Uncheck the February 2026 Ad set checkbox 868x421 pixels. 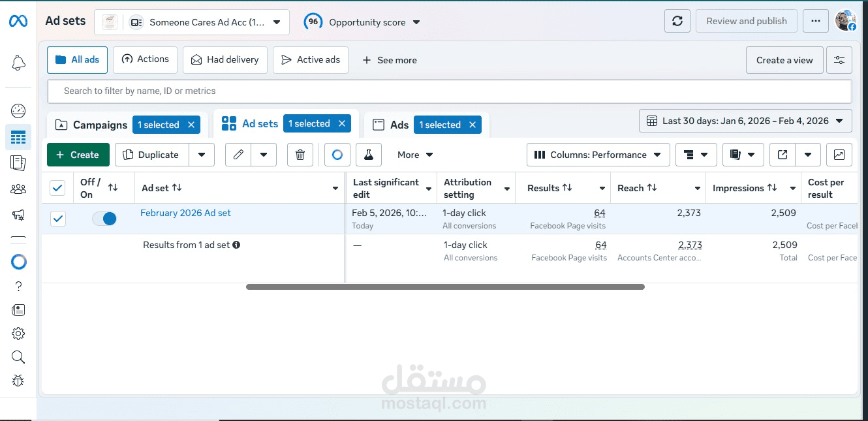click(58, 219)
